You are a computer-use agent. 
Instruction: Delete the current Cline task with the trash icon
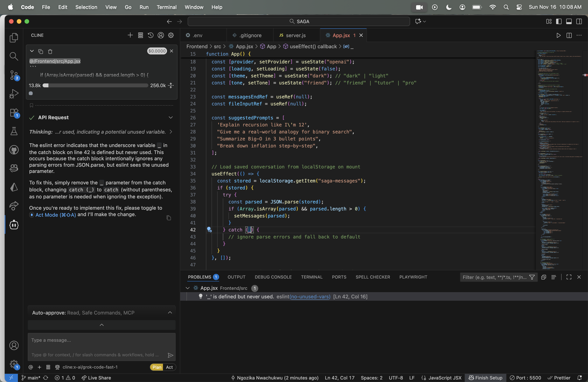(50, 51)
